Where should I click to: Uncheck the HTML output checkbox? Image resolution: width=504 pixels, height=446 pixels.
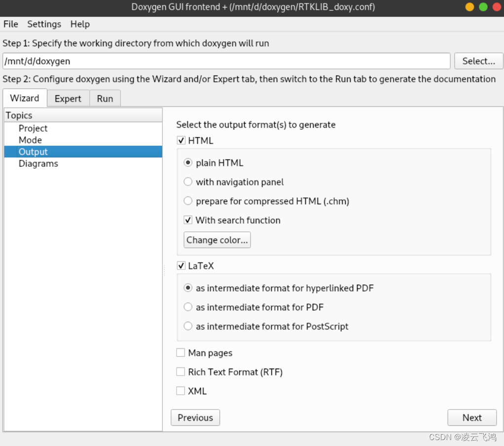point(181,141)
